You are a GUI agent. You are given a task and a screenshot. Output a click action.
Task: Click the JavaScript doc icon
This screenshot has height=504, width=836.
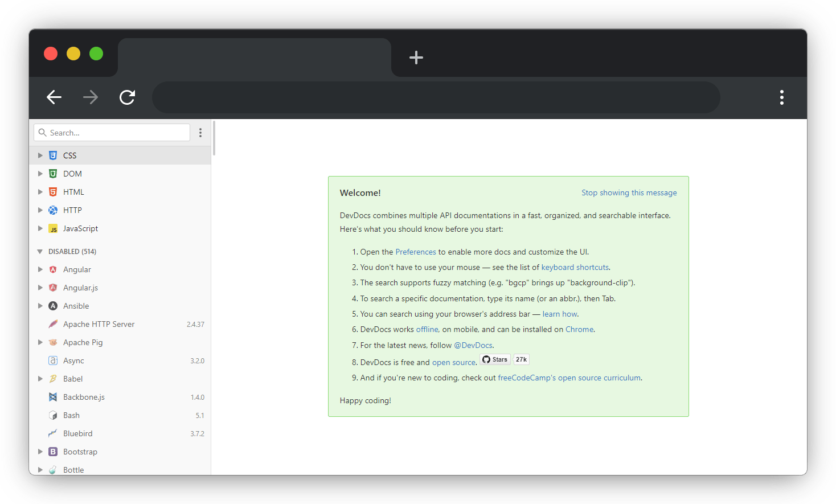[x=53, y=228]
